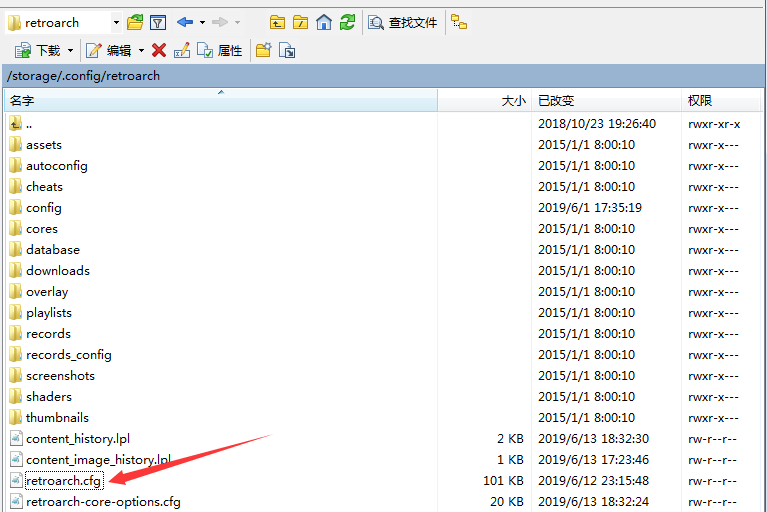Image resolution: width=767 pixels, height=512 pixels.
Task: Go to root directory icon
Action: tap(300, 22)
